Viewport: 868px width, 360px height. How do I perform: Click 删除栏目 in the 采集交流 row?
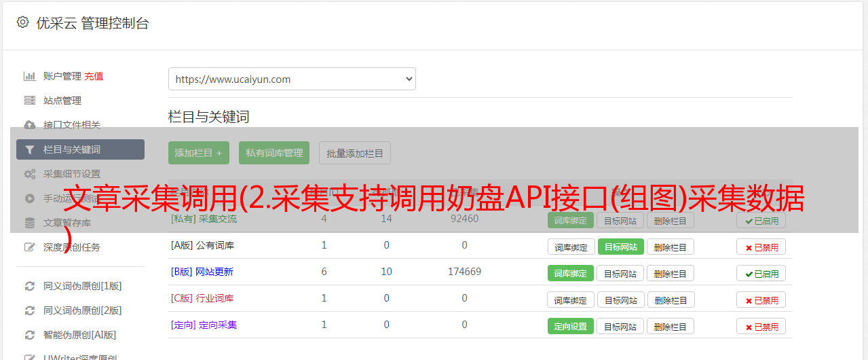tap(670, 220)
